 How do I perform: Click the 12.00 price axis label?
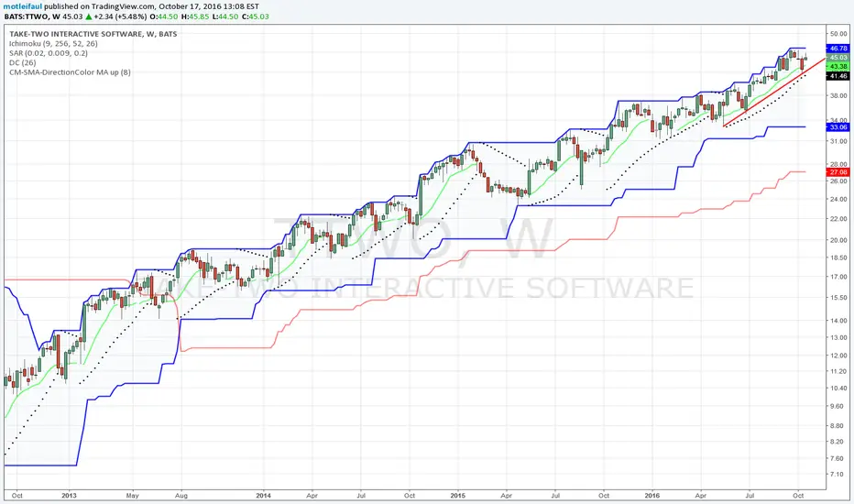[838, 356]
